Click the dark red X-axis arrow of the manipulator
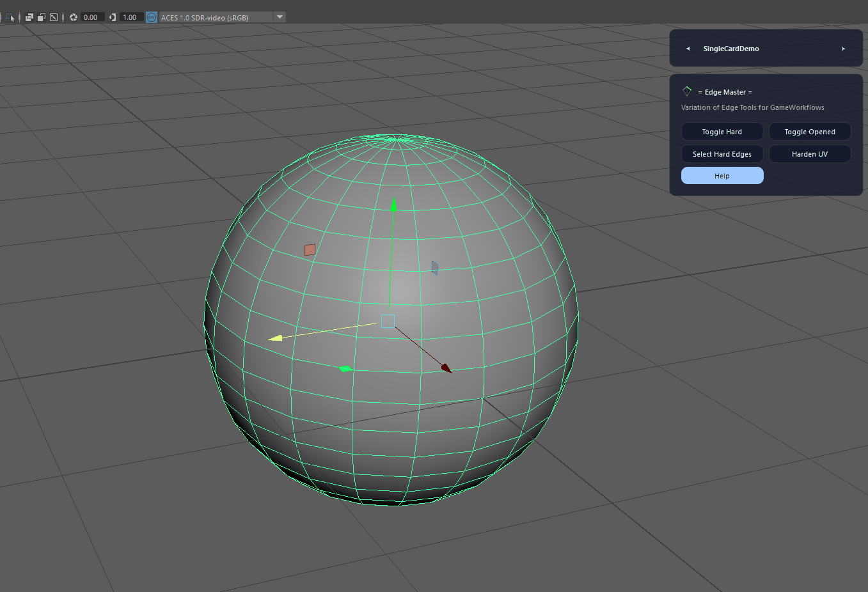868x592 pixels. (x=446, y=368)
